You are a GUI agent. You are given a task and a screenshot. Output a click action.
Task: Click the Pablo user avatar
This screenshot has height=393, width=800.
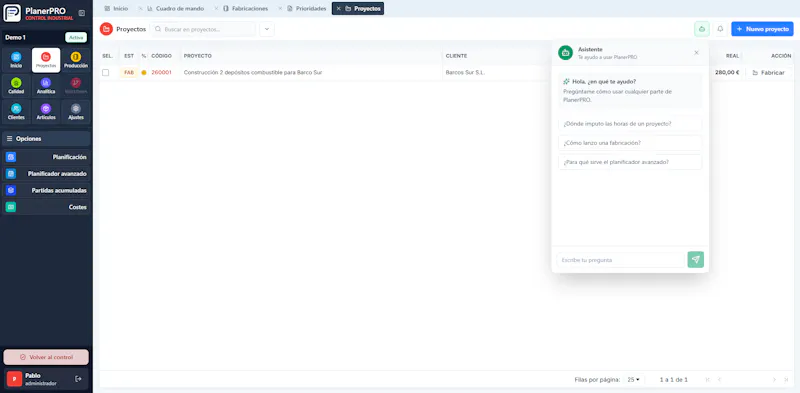point(14,379)
